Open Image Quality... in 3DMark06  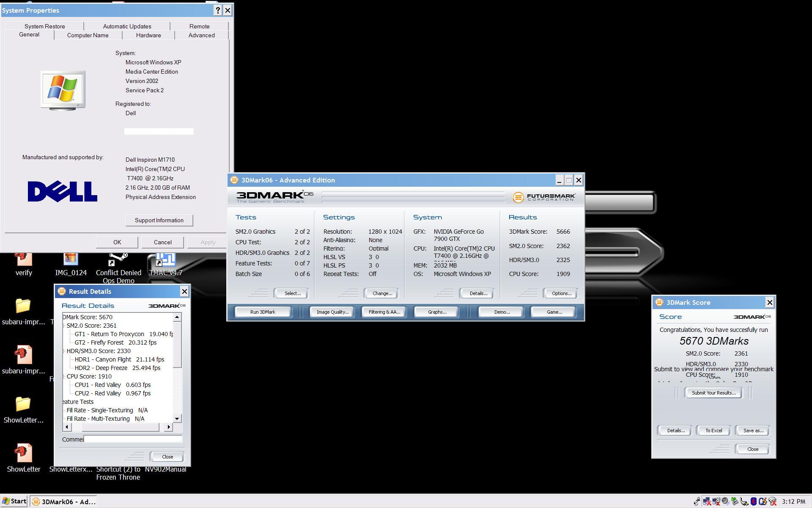coord(332,312)
